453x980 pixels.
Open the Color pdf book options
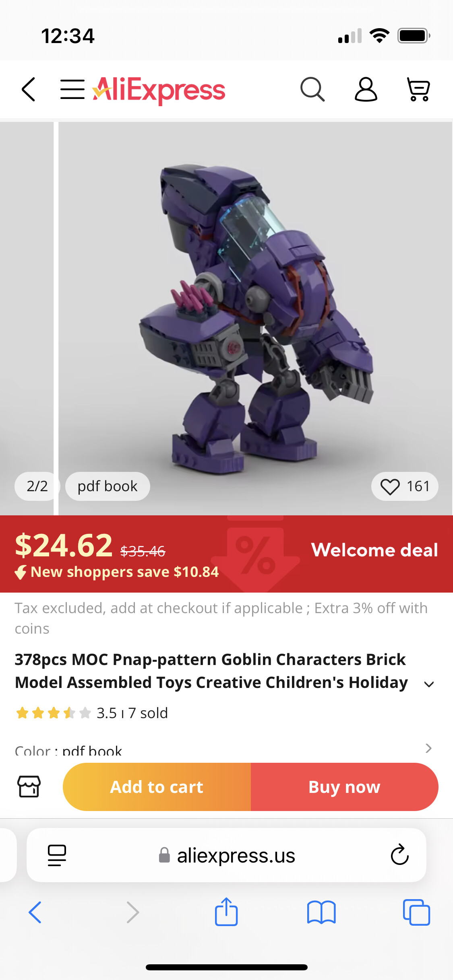[x=428, y=748]
